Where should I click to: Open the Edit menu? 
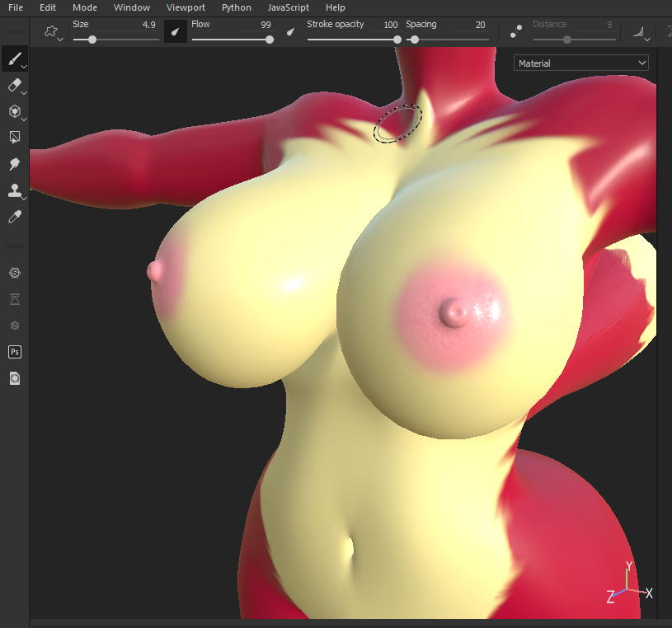[x=48, y=7]
